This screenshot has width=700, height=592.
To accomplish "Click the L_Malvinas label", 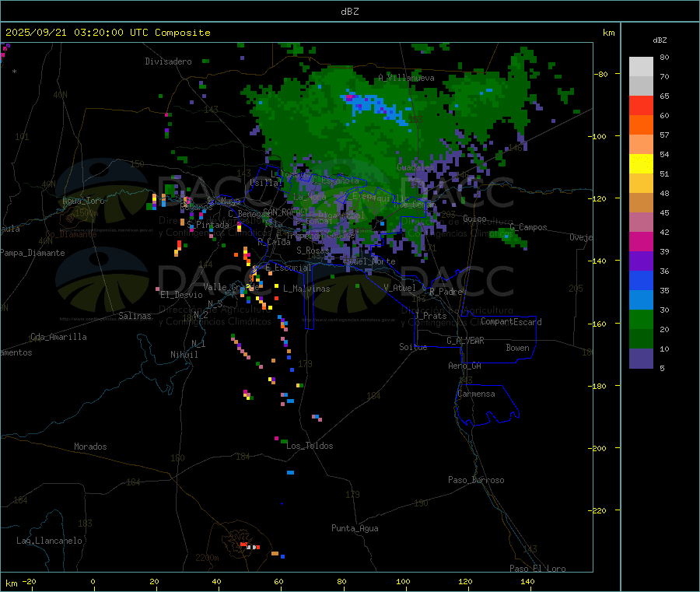I will pyautogui.click(x=306, y=289).
